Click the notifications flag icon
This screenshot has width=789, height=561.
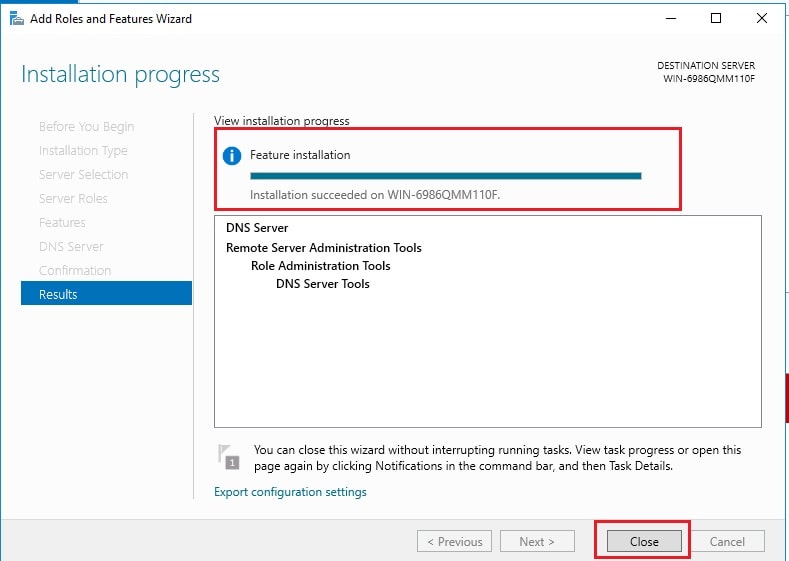pyautogui.click(x=228, y=457)
